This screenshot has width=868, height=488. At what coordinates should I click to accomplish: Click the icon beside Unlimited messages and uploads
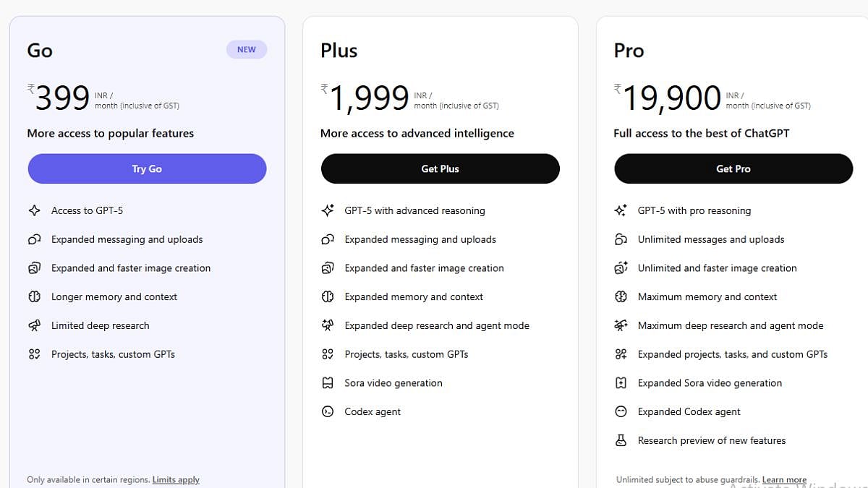pyautogui.click(x=621, y=239)
